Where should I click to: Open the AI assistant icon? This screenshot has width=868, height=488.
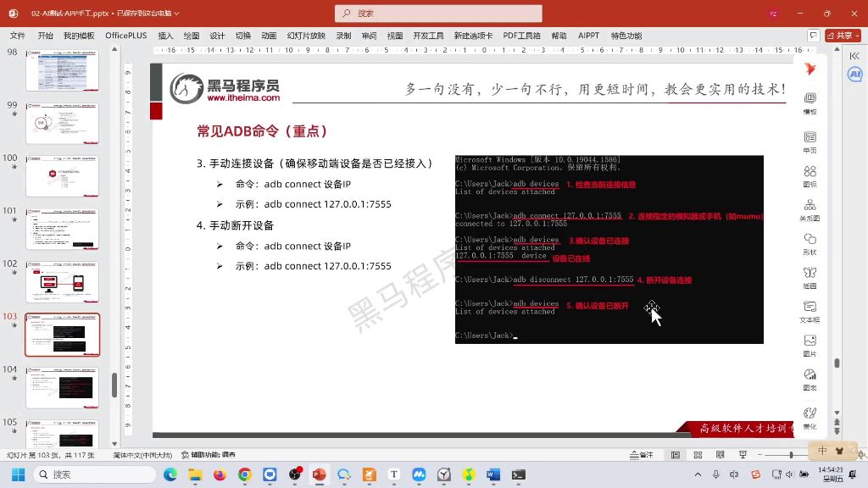[x=854, y=74]
